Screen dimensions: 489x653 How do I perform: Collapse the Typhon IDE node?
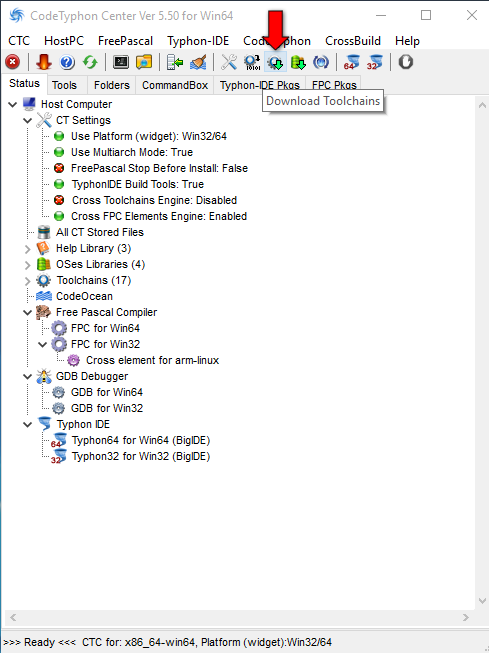[27, 424]
